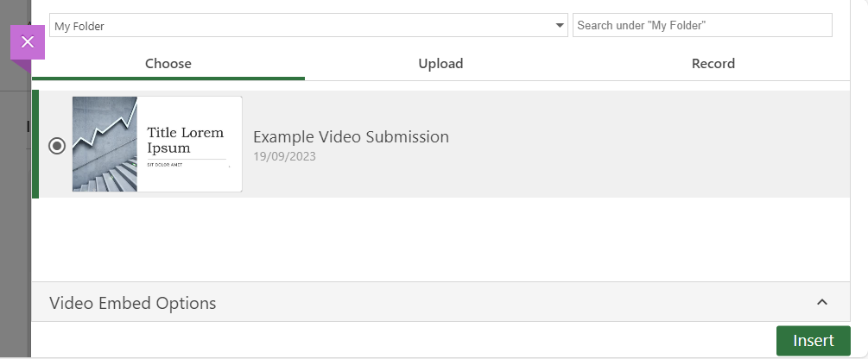The image size is (868, 359).
Task: Focus the Search under "My Folder" field
Action: pyautogui.click(x=702, y=25)
